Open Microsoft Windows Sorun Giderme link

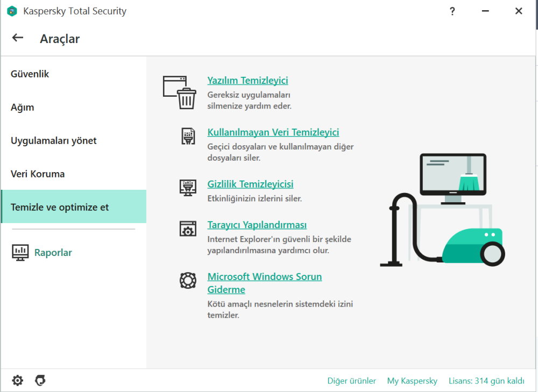[265, 283]
